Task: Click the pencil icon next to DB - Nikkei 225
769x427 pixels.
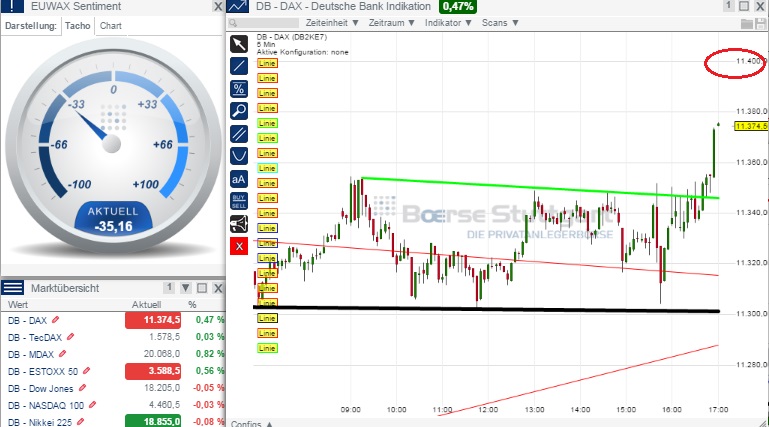Action: (80, 422)
